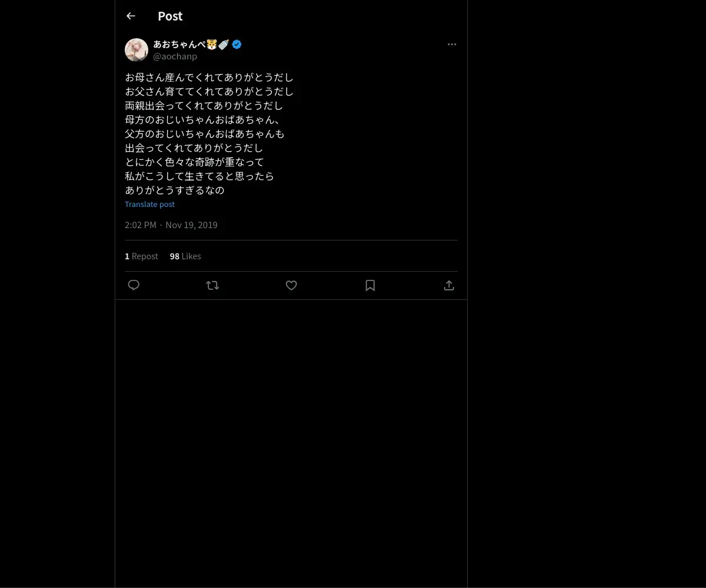Viewport: 706px width, 588px height.
Task: View the 1 Repost list
Action: 141,256
